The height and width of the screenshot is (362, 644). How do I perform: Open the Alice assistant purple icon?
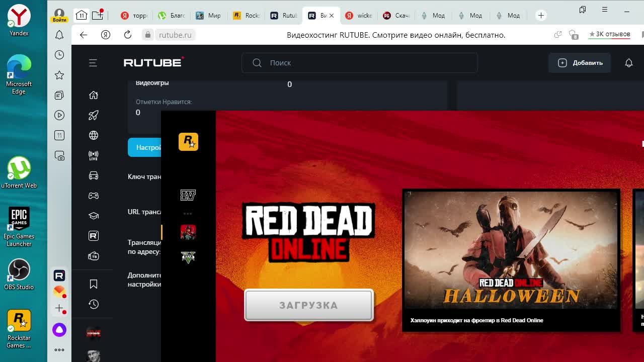point(59,330)
